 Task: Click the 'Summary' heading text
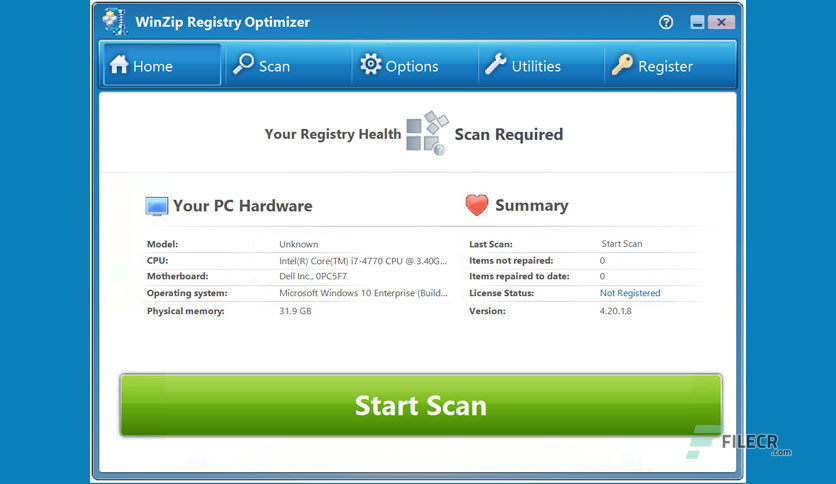532,205
